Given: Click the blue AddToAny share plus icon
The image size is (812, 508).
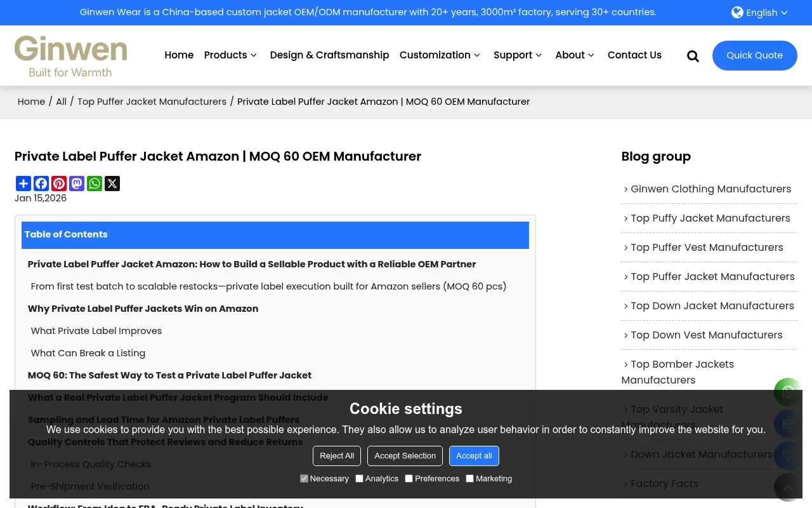Looking at the screenshot, I should (23, 184).
